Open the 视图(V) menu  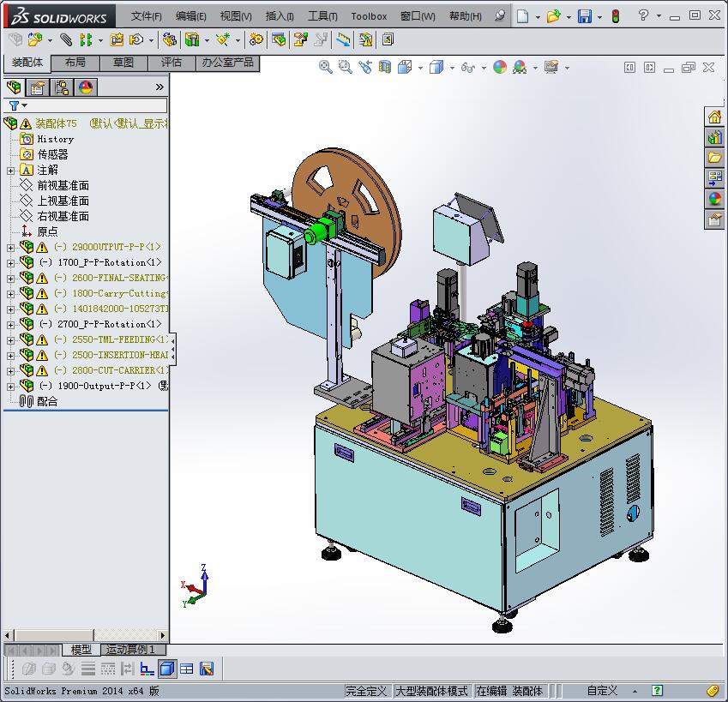click(236, 16)
